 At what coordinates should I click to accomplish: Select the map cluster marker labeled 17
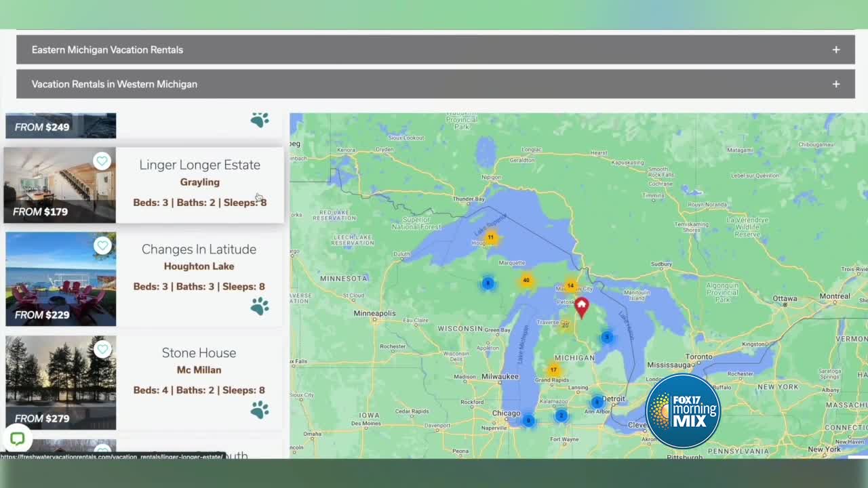pos(553,370)
